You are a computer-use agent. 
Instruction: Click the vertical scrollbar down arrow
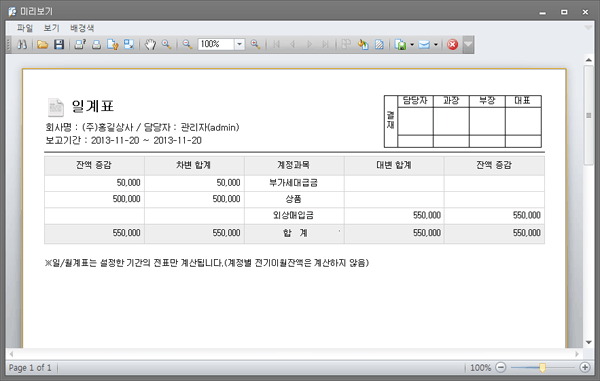589,342
